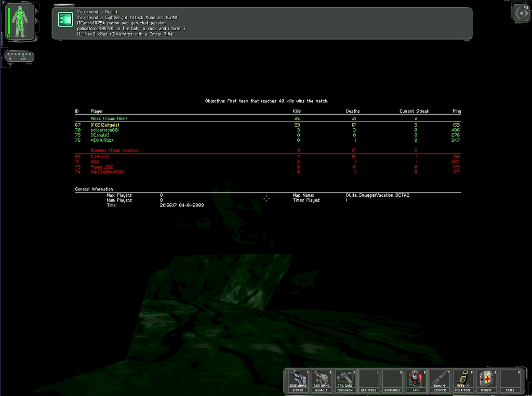532x396 pixels.
Task: Click the green body health display
Action: tap(20, 21)
